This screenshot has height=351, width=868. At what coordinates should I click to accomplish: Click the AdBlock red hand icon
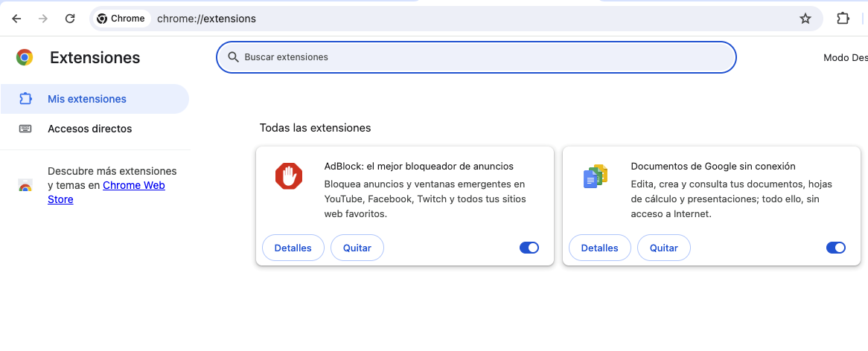click(x=289, y=176)
